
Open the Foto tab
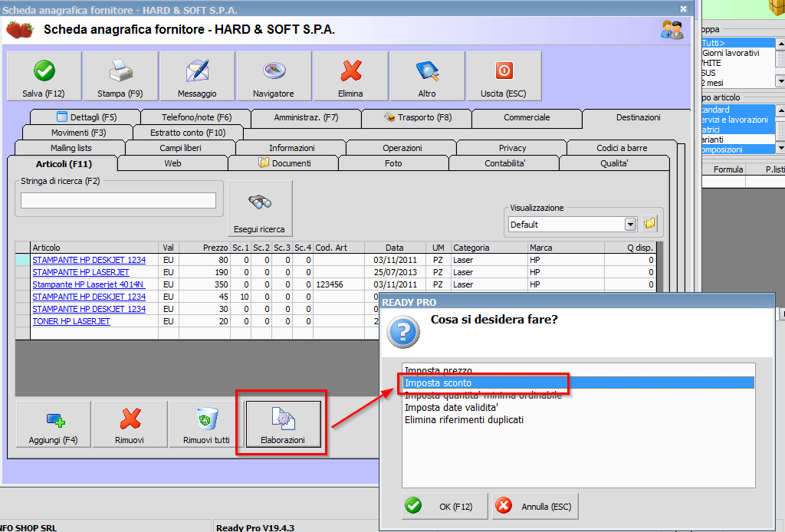point(393,163)
